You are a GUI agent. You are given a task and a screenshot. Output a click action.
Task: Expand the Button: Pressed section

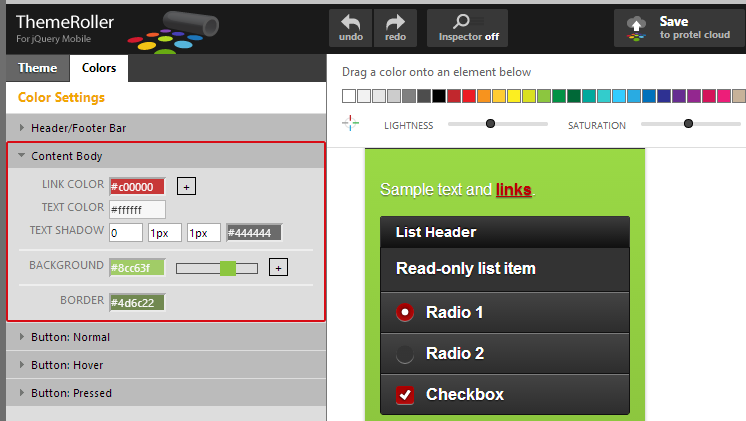click(x=166, y=393)
